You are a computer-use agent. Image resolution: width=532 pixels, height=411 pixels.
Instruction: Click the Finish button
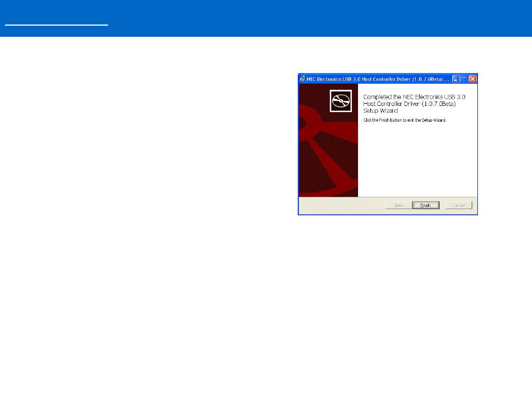[425, 205]
